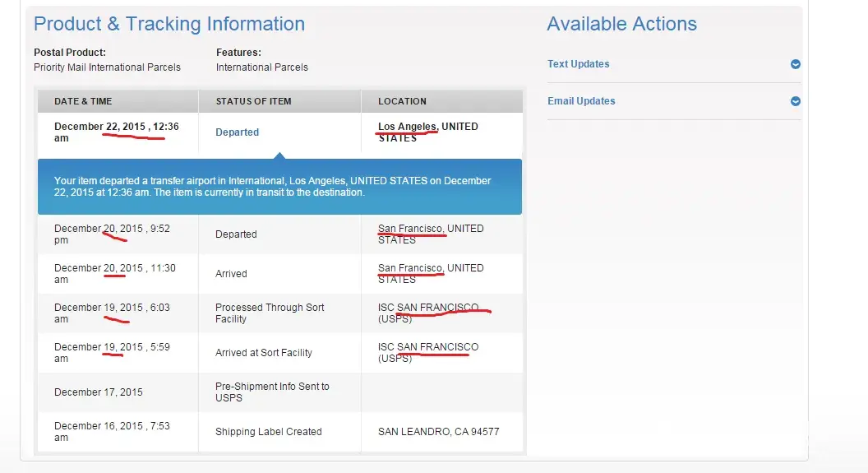Viewport: 868px width, 473px height.
Task: Click the Status of Item column header
Action: point(253,101)
